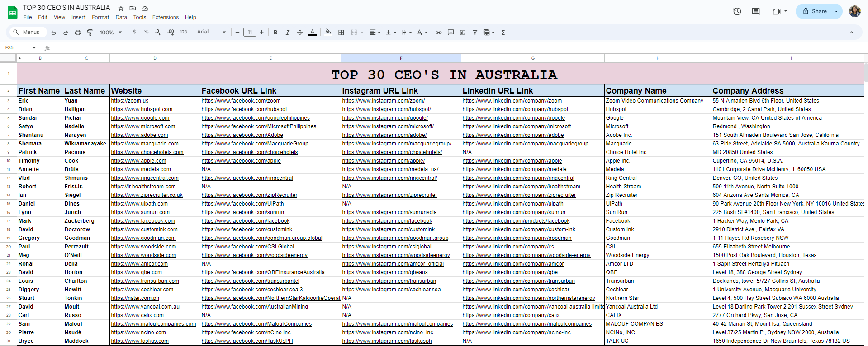Open the zoom 100% dropdown
The height and width of the screenshot is (346, 868).
point(111,33)
